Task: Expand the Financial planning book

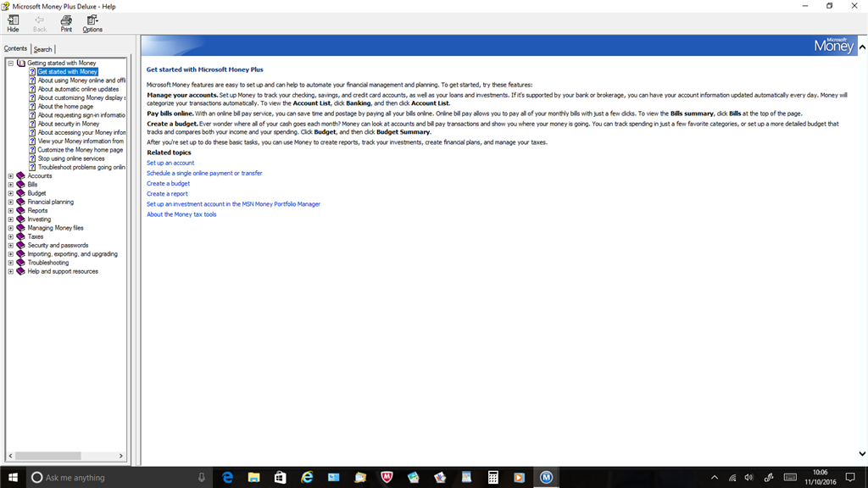Action: click(x=10, y=202)
